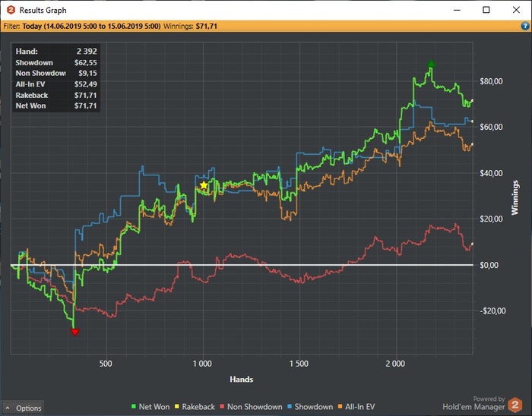Image resolution: width=532 pixels, height=416 pixels.
Task: Click the 1 500 hands x-axis label
Action: (299, 364)
